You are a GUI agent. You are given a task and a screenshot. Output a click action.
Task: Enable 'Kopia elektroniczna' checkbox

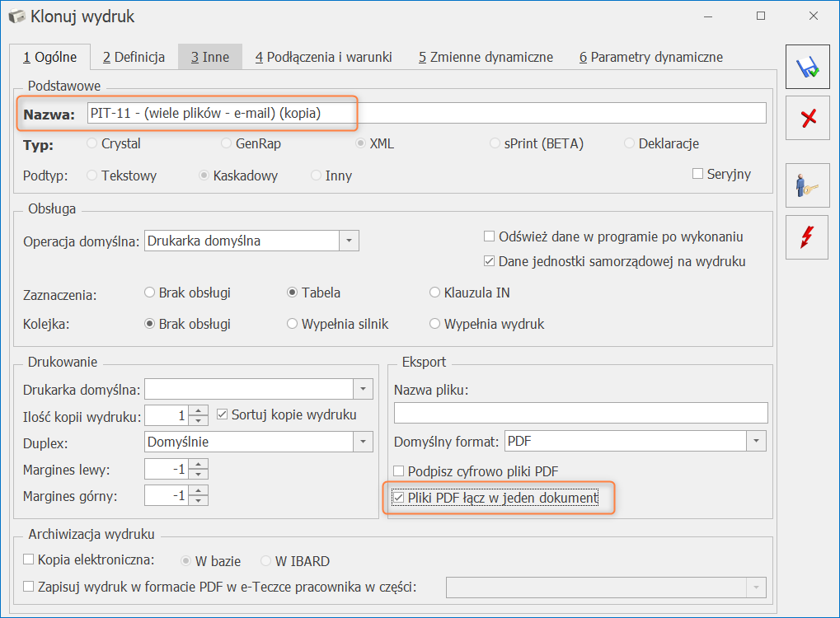[30, 559]
